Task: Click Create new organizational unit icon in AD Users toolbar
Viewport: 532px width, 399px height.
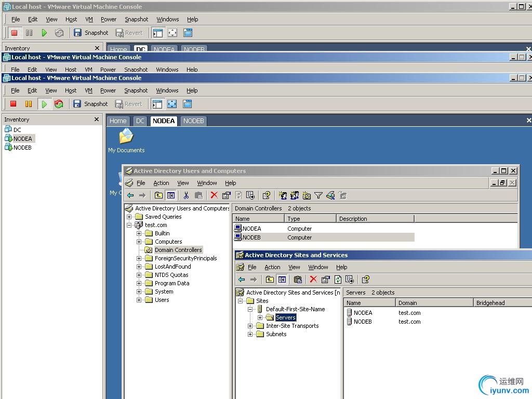Action: click(x=307, y=195)
